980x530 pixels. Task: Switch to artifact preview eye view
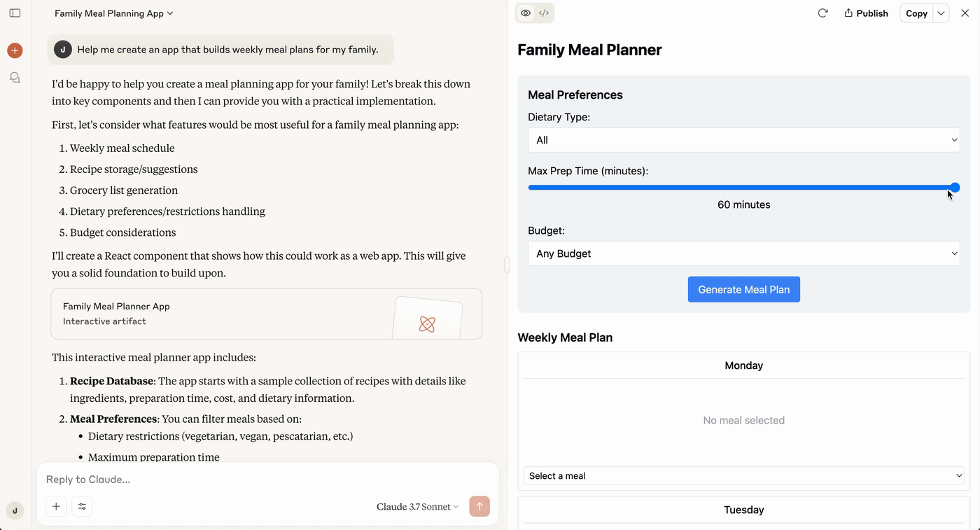pyautogui.click(x=526, y=13)
